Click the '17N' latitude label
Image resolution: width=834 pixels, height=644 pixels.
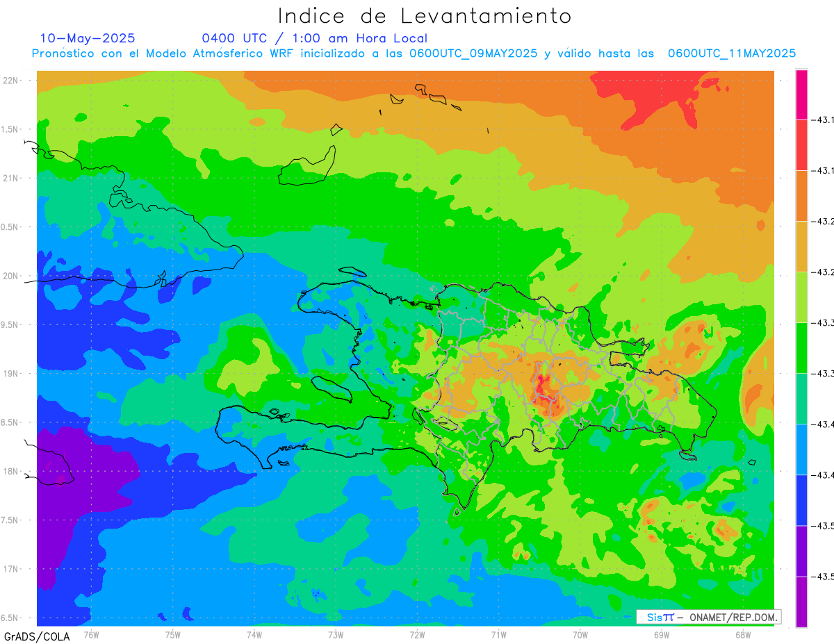(12, 569)
